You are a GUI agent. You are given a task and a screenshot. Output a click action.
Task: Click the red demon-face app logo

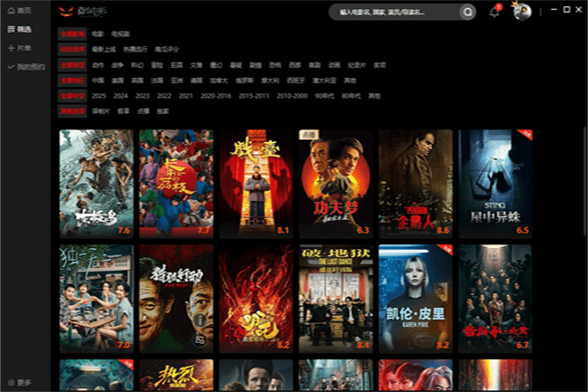(66, 11)
